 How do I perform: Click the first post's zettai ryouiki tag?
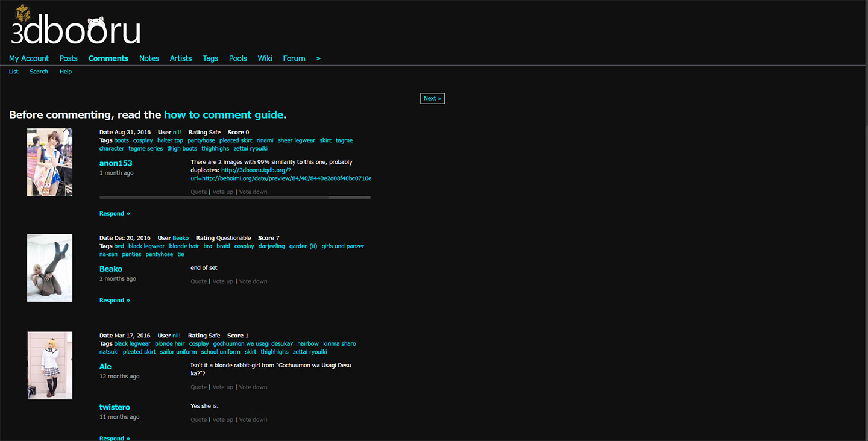pyautogui.click(x=250, y=149)
